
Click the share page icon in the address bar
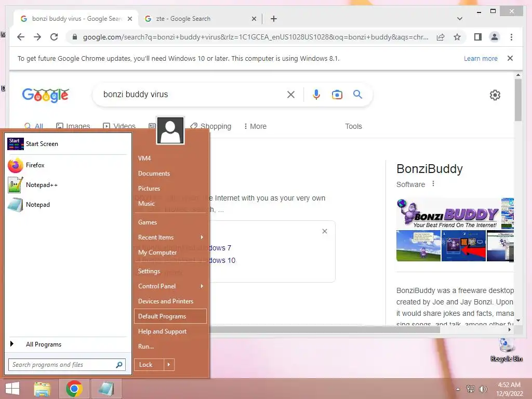(441, 37)
